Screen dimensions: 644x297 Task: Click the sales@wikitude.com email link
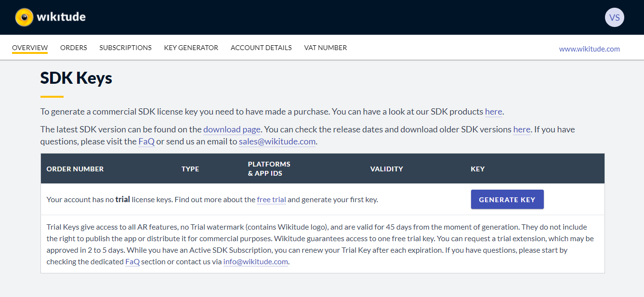tap(277, 142)
